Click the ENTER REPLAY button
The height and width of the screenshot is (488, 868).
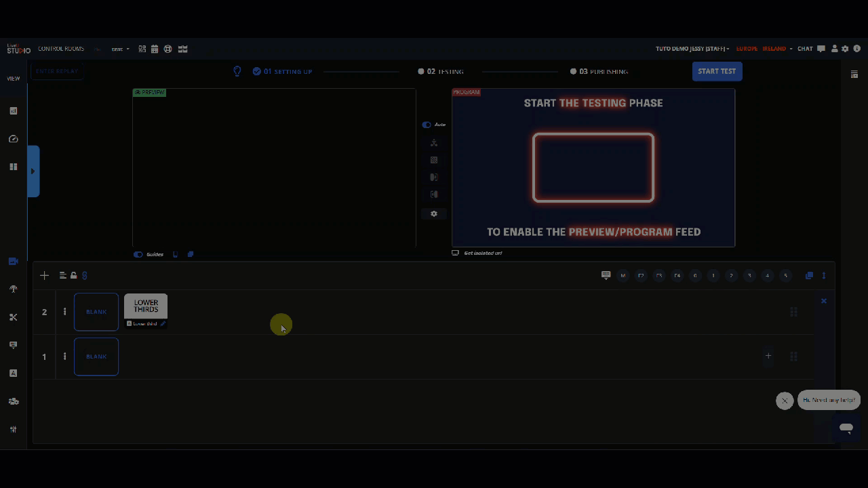tap(57, 71)
